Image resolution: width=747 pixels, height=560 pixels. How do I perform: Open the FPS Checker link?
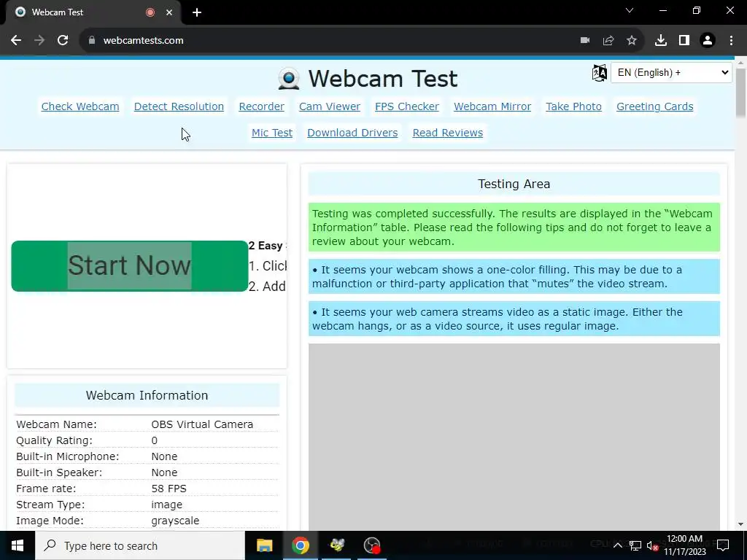tap(407, 106)
